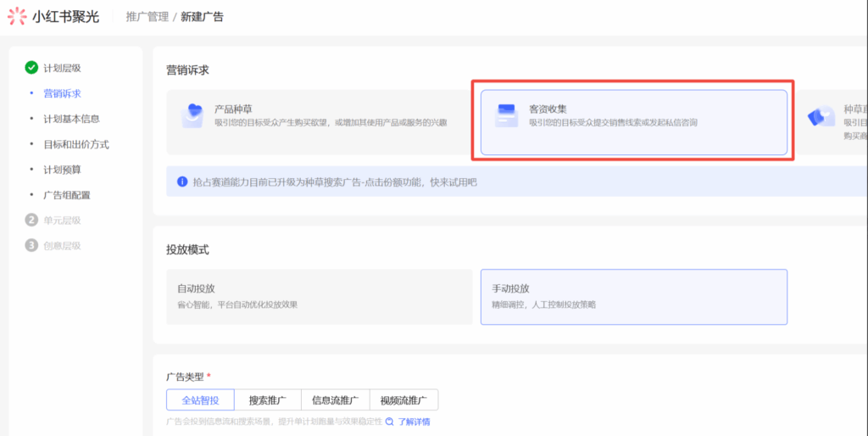Open the 了解详情 link
868x436 pixels.
pyautogui.click(x=414, y=422)
